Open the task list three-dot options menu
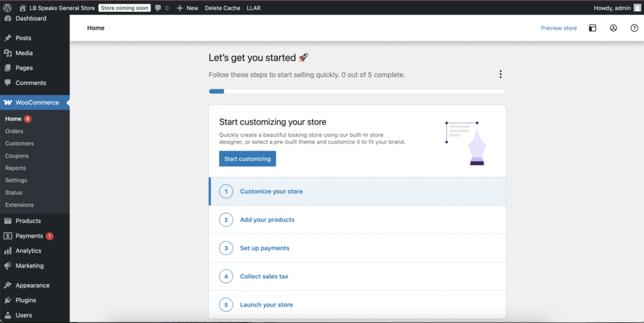The width and height of the screenshot is (644, 323). click(501, 74)
